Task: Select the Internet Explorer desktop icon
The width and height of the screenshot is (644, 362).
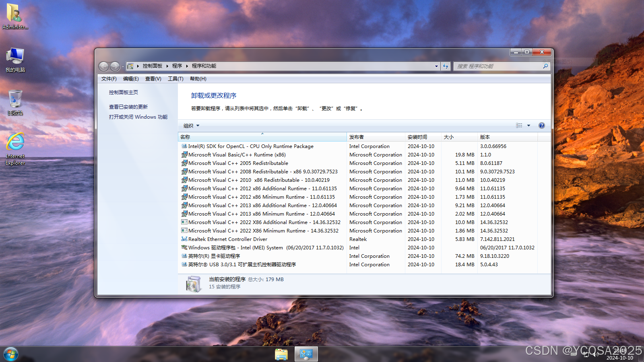Action: 15,149
